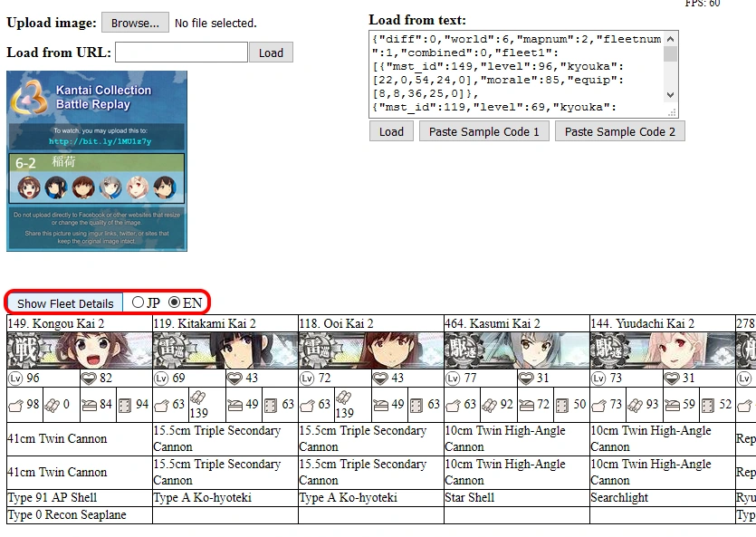Screen dimensions: 756x537
Task: Click the bit.ly link in replay image
Action: (x=100, y=141)
